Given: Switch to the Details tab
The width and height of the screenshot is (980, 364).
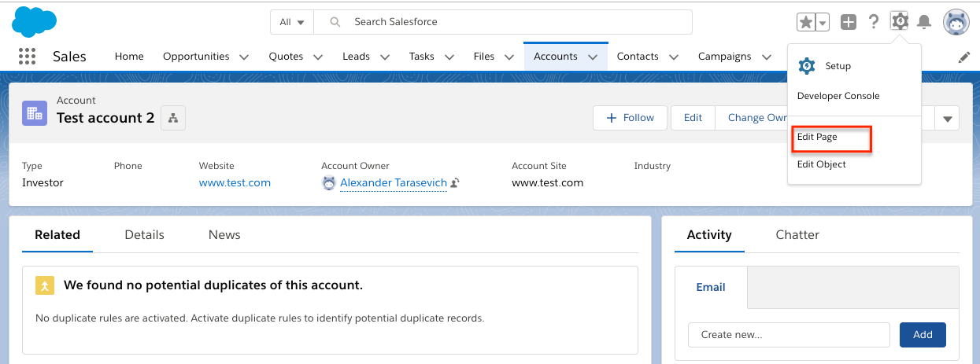Looking at the screenshot, I should point(144,235).
